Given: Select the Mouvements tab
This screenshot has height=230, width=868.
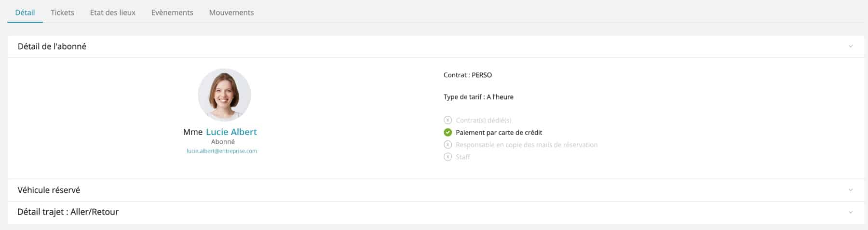Looking at the screenshot, I should tap(231, 13).
